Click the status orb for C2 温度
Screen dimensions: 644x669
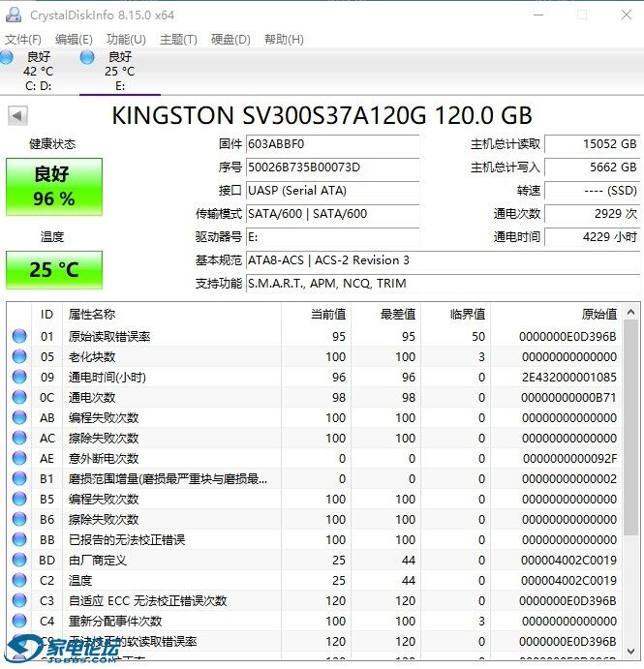pos(19,580)
